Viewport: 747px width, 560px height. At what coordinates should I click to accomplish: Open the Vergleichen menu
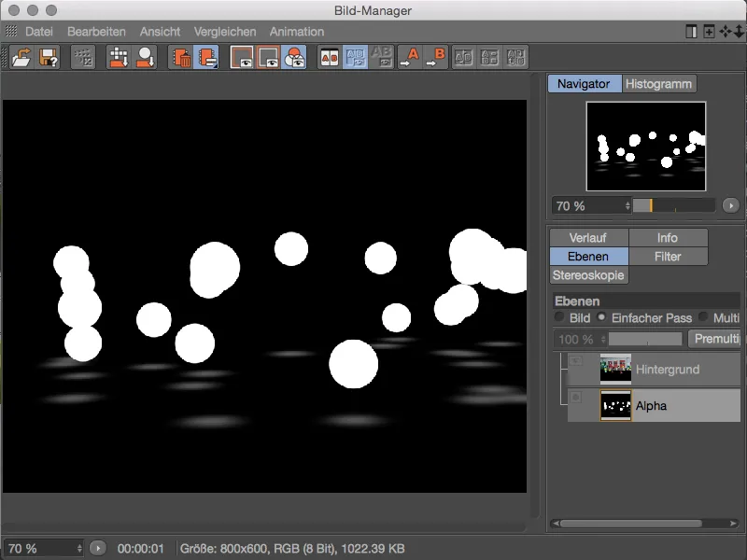point(225,32)
